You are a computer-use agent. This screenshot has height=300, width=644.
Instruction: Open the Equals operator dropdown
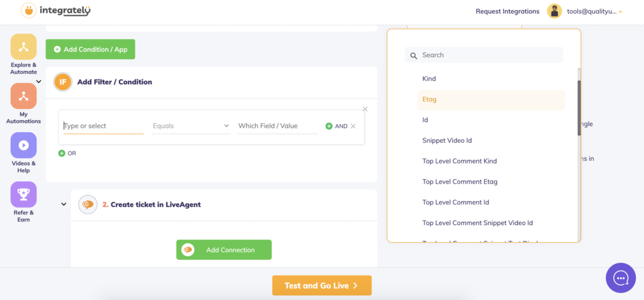coord(191,126)
